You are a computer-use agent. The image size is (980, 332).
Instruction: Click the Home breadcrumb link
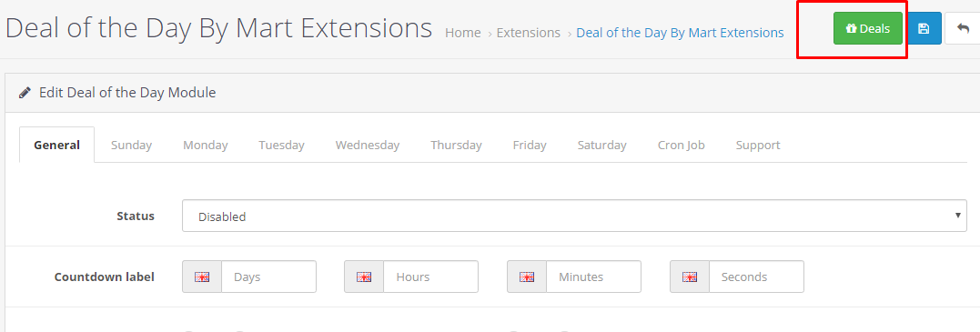462,33
